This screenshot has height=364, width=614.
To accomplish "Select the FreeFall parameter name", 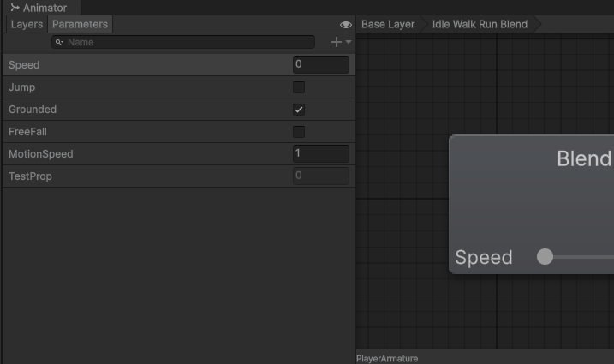I will (x=27, y=132).
